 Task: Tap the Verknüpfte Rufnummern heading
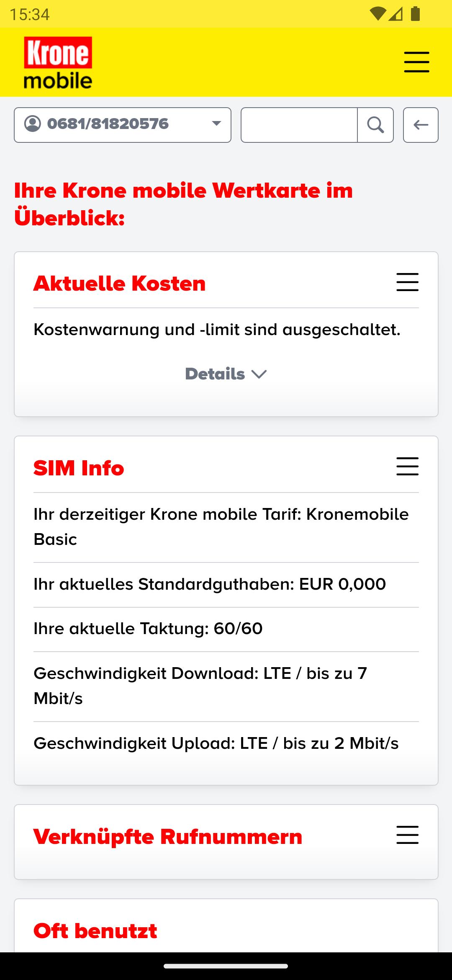coord(168,836)
